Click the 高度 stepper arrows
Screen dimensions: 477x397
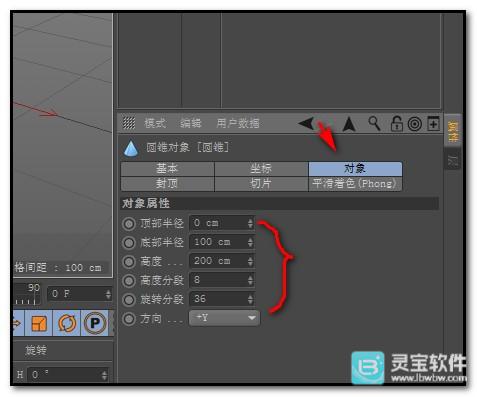pos(250,261)
